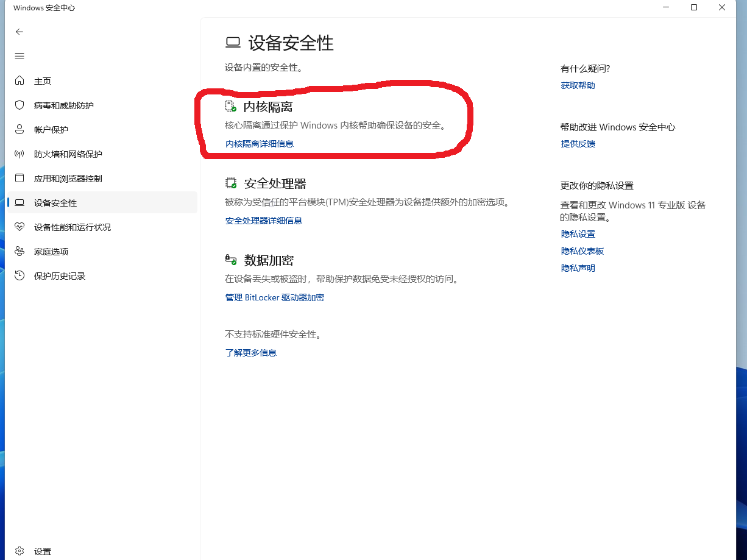Click the 安全处理器 heading text
747x560 pixels.
click(275, 183)
